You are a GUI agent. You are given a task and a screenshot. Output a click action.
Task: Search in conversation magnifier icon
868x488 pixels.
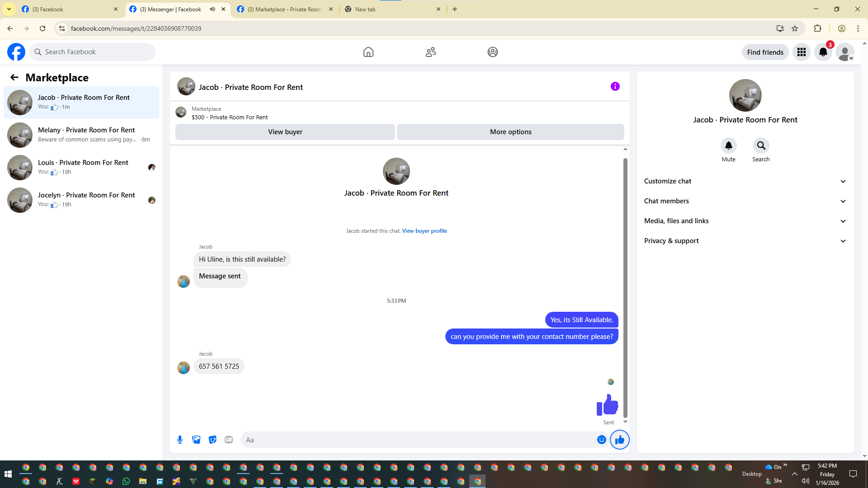761,145
